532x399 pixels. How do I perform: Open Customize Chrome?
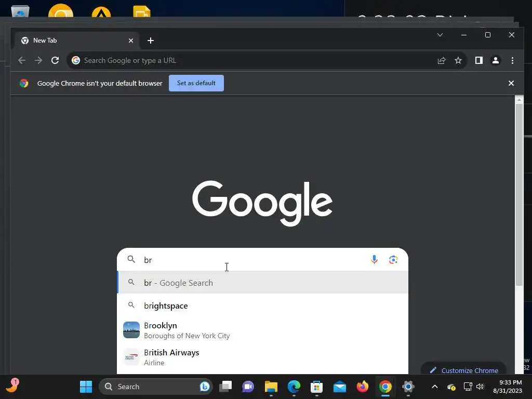[464, 370]
